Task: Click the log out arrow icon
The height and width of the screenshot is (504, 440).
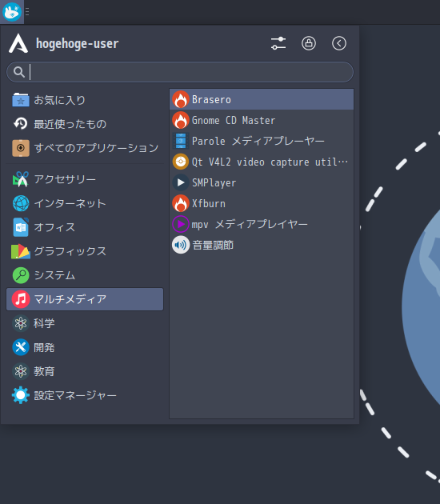Action: [x=339, y=43]
